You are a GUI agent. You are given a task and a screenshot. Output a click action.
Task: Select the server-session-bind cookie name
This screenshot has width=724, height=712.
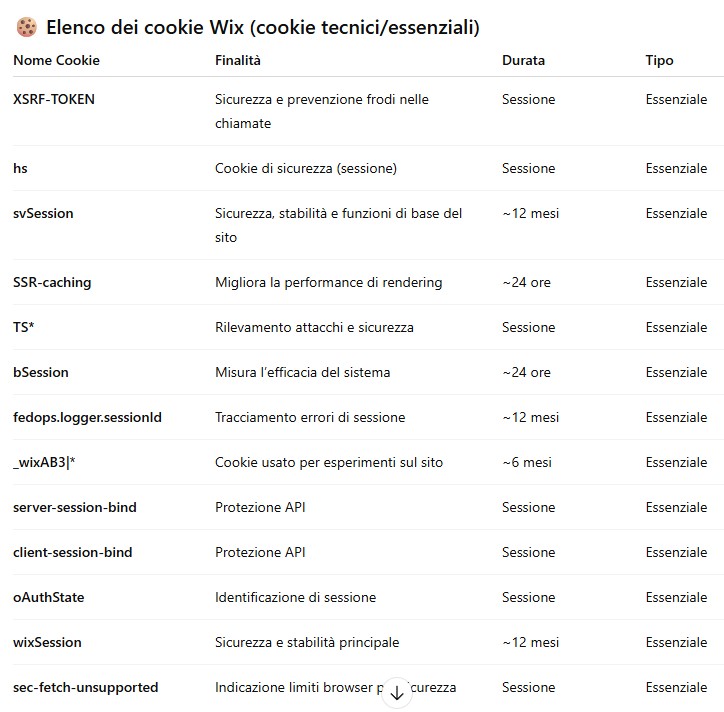click(75, 507)
